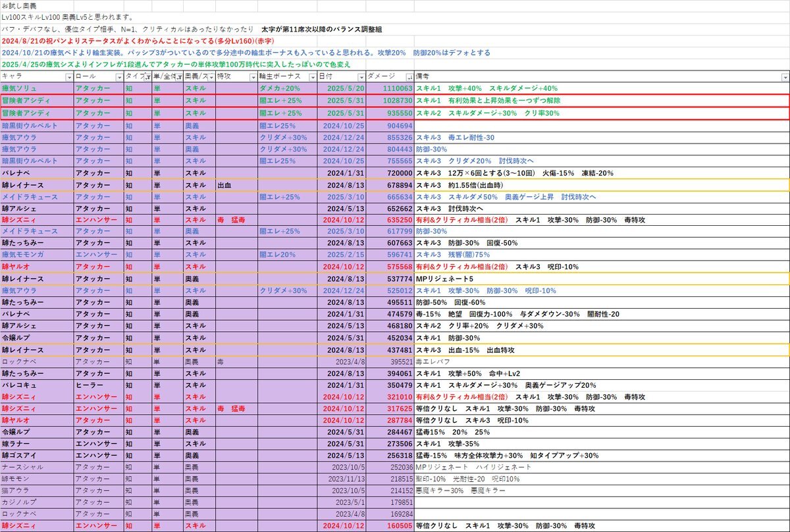Screen dimensions: 790x532
Task: Select damage cell 720000
Action: pos(390,173)
